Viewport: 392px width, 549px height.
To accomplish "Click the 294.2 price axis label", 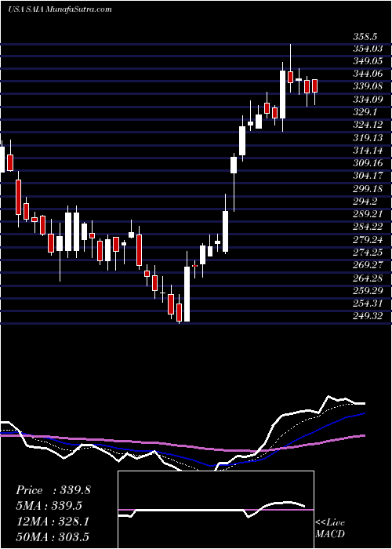I will 367,201.
